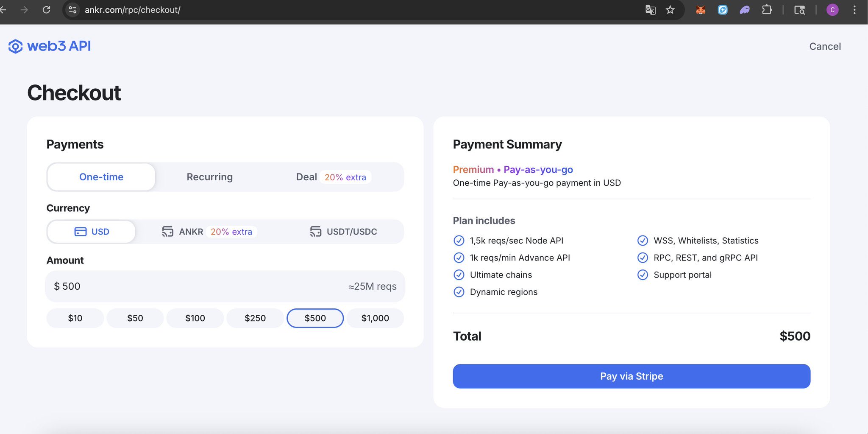The image size is (868, 434).
Task: Switch to the Recurring payment tab
Action: pos(209,177)
